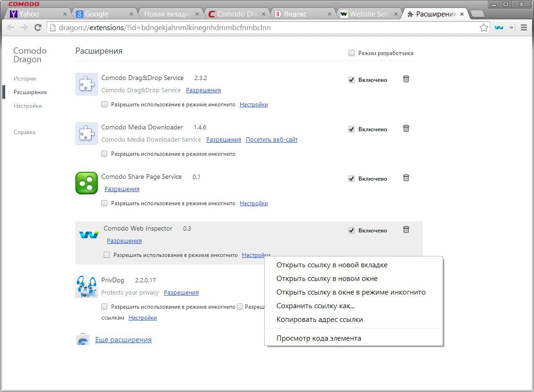The height and width of the screenshot is (392, 534).
Task: Switch to the Yahoo tab
Action: [37, 14]
